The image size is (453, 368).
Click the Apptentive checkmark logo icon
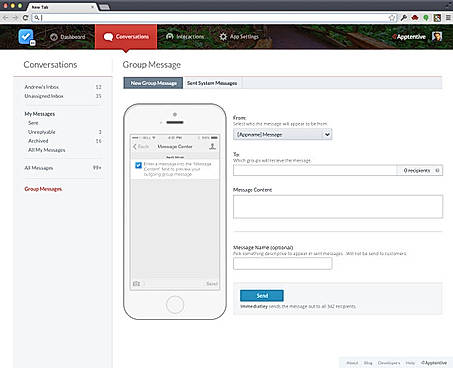point(26,37)
